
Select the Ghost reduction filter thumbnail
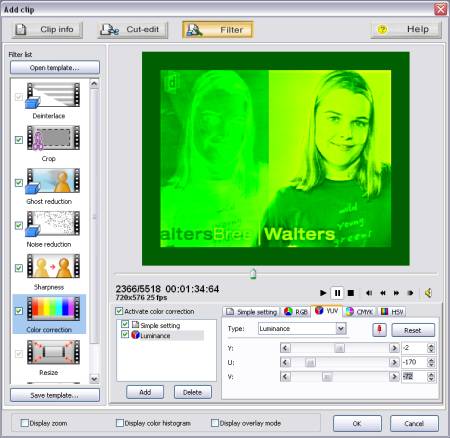coord(53,181)
